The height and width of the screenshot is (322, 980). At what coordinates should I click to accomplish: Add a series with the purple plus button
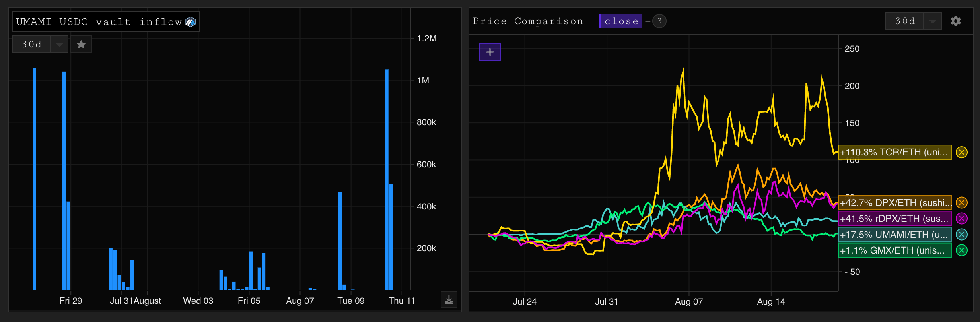click(490, 52)
